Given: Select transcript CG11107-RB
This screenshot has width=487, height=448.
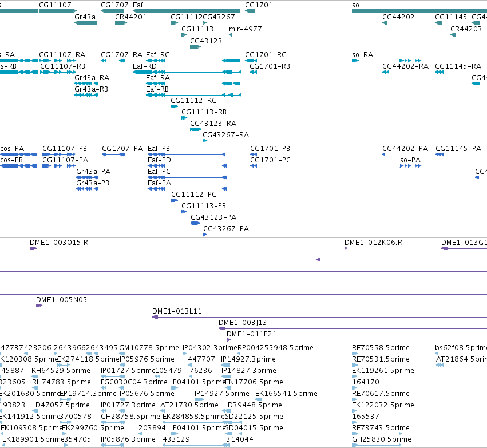Looking at the screenshot, I should tap(62, 66).
